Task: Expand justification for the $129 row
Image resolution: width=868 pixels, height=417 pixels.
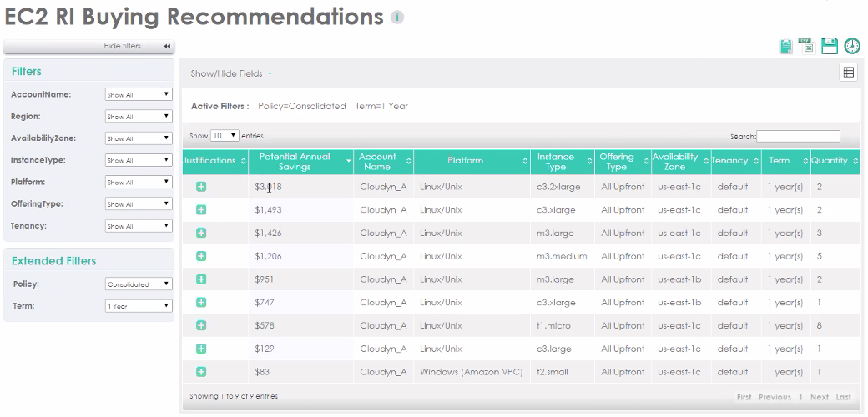Action: tap(201, 349)
